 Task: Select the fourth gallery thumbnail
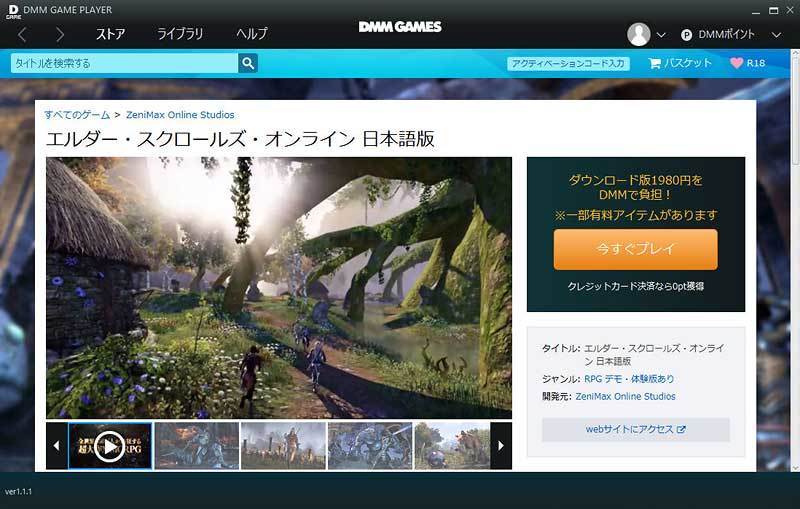(370, 446)
